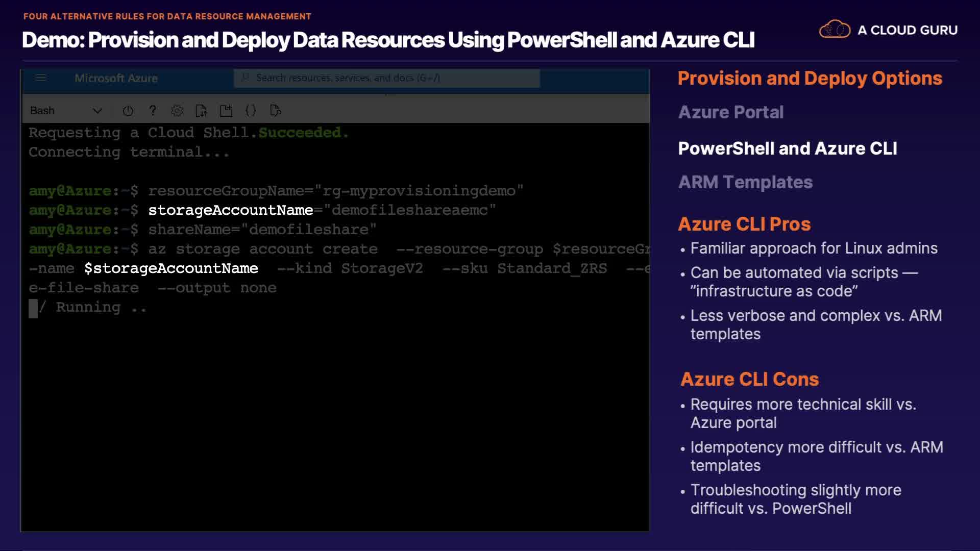Select PowerShell and Azure CLI option

click(x=787, y=148)
